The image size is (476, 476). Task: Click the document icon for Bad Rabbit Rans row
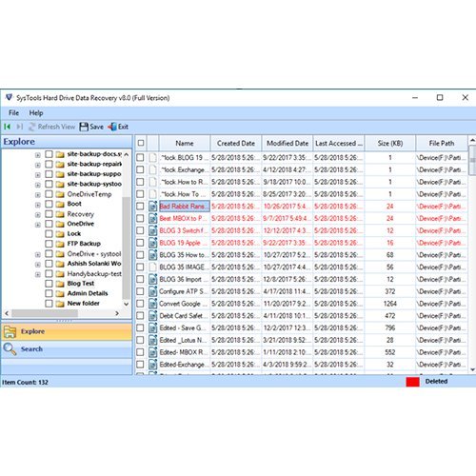(152, 207)
